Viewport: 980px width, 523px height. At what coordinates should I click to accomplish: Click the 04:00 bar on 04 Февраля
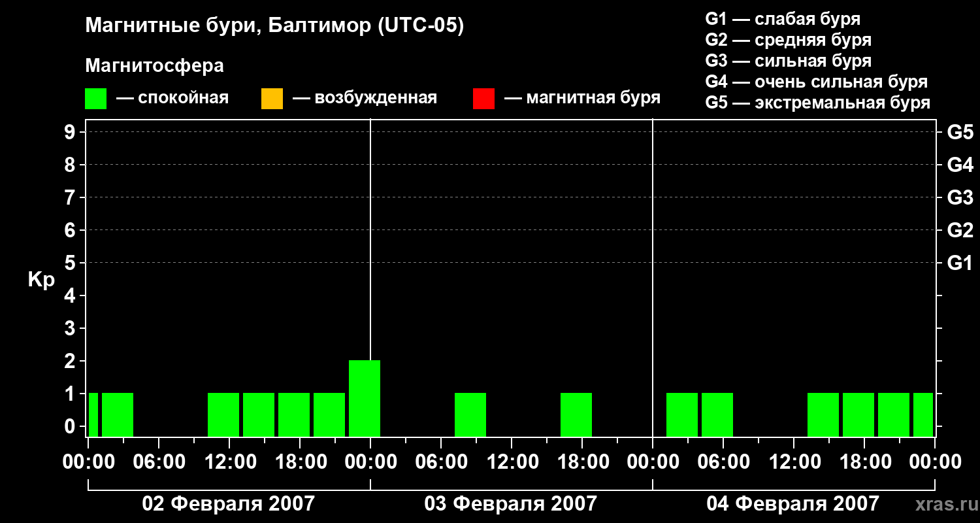pos(717,414)
